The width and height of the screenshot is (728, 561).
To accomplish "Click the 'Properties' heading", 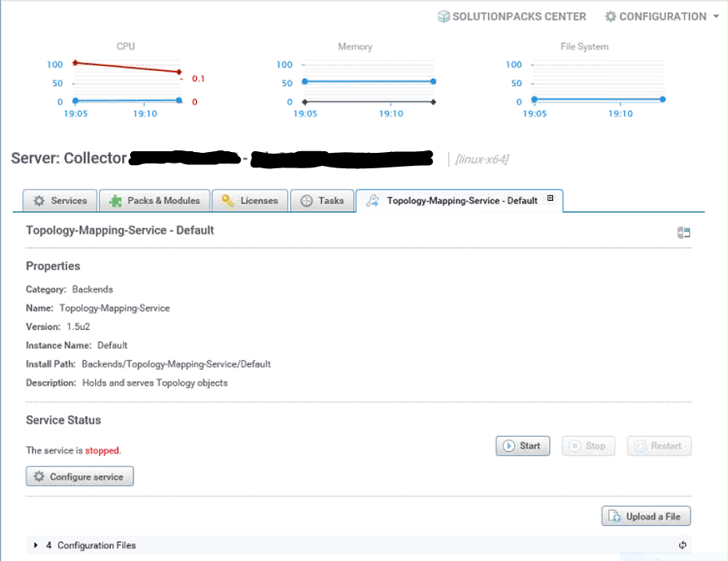I will (53, 266).
